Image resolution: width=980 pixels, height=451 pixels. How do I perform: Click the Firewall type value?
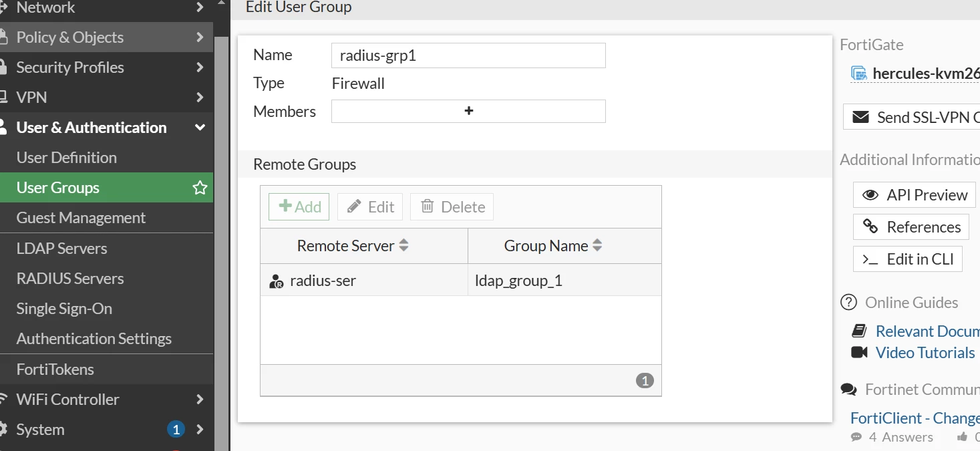[x=358, y=84]
